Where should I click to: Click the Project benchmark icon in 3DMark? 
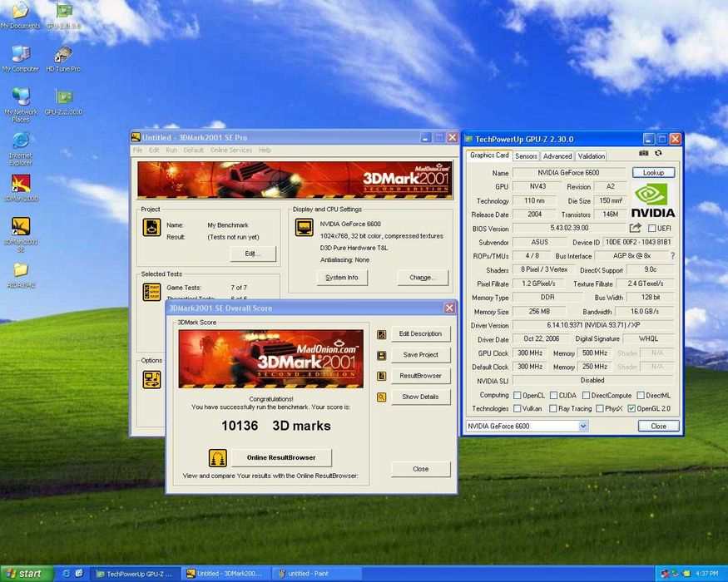(x=151, y=228)
